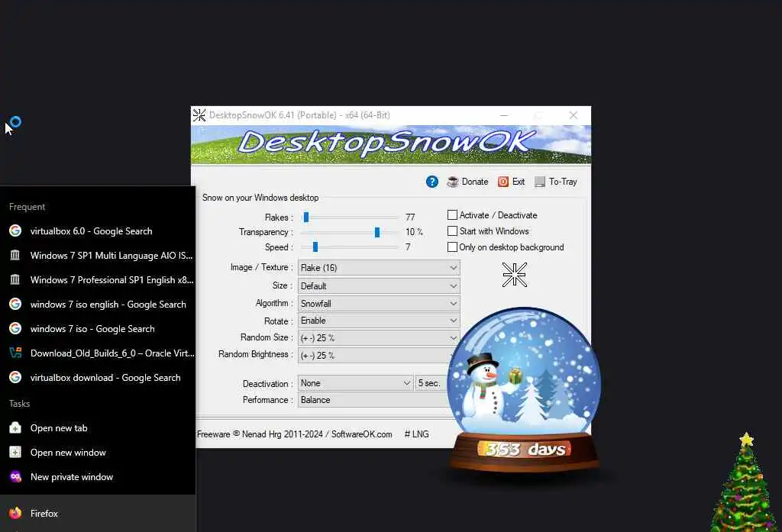
Task: Open virtualbox 6.0 - Google Search entry
Action: 98,231
